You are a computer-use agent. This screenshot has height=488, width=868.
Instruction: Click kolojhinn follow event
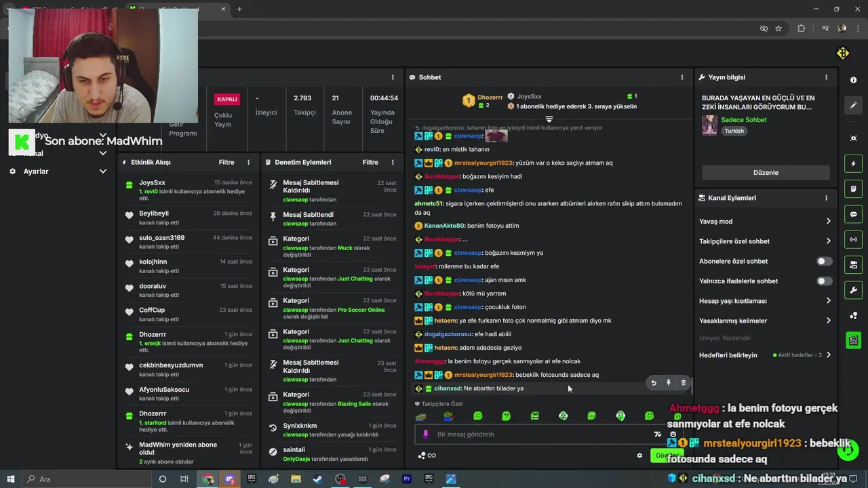tap(189, 266)
